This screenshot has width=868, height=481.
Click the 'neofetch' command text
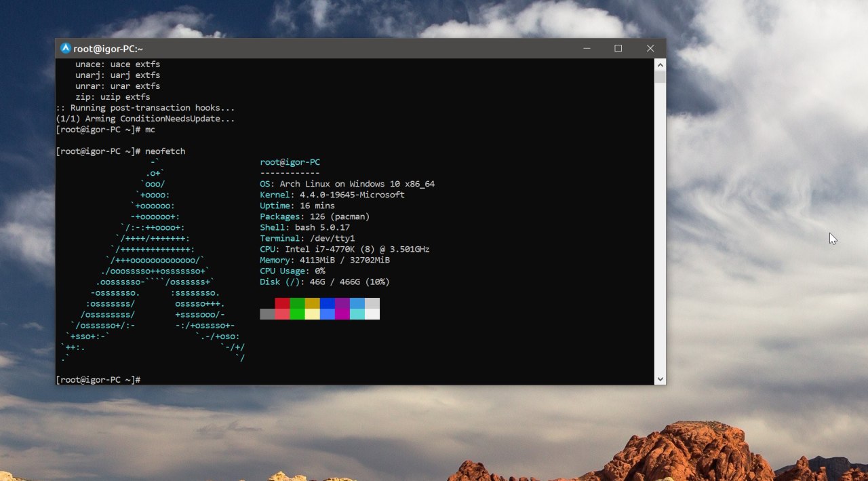(165, 151)
